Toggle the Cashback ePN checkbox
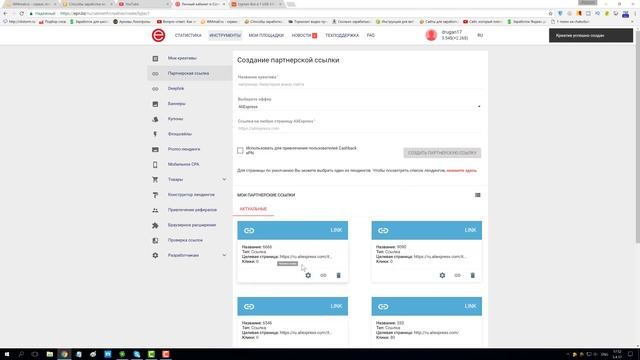This screenshot has width=640, height=360. (x=240, y=151)
